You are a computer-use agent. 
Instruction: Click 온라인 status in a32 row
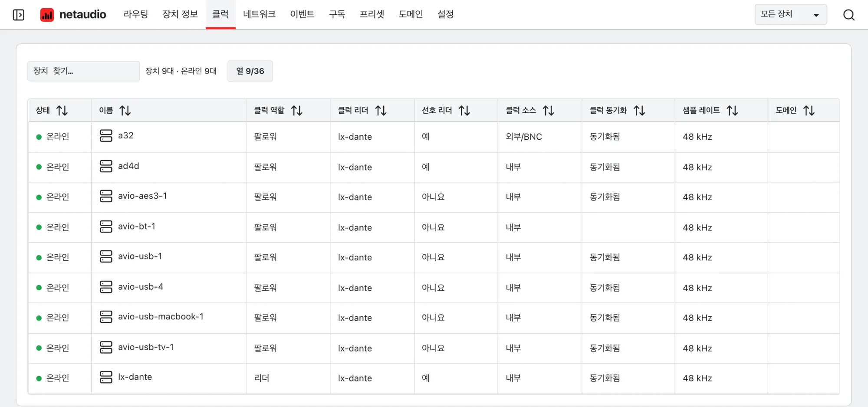[58, 137]
